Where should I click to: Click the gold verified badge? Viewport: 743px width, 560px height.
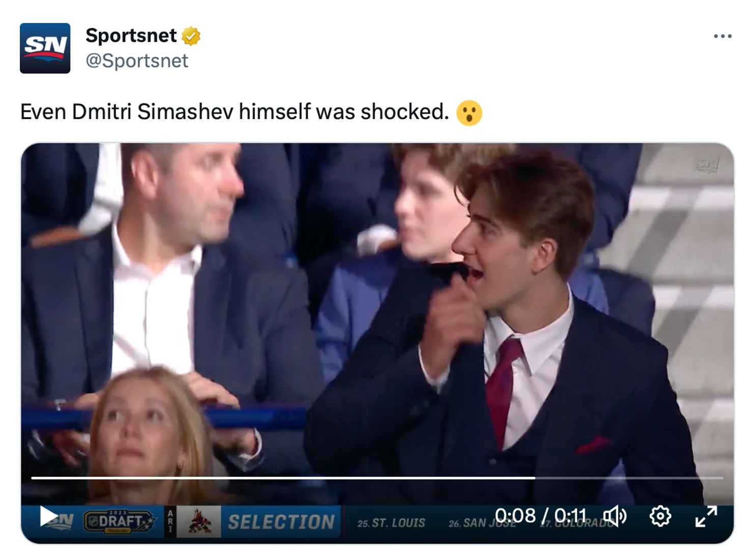coord(191,36)
